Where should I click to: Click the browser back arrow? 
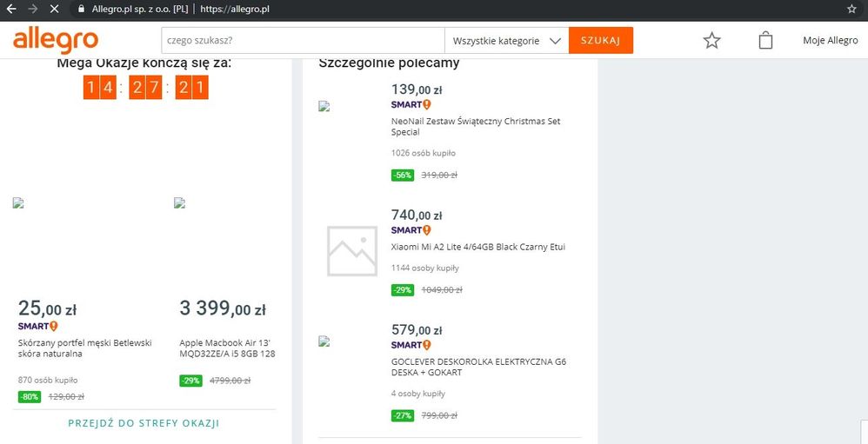click(10, 9)
